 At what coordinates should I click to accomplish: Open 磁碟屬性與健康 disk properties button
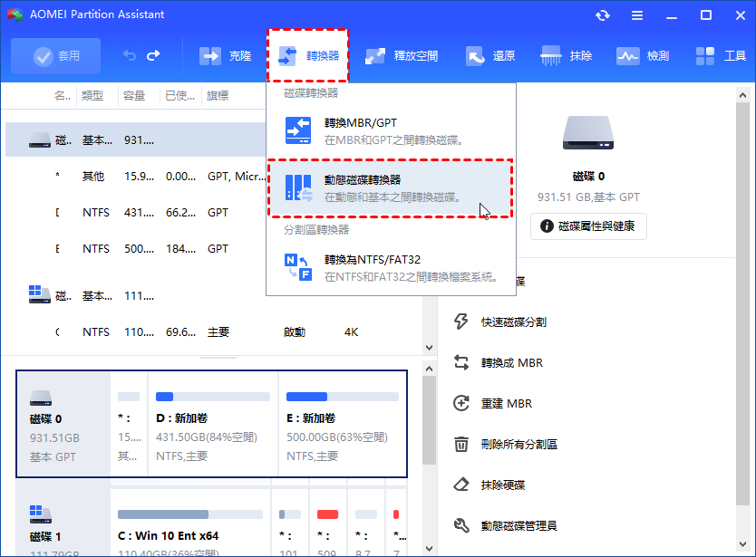[x=588, y=226]
